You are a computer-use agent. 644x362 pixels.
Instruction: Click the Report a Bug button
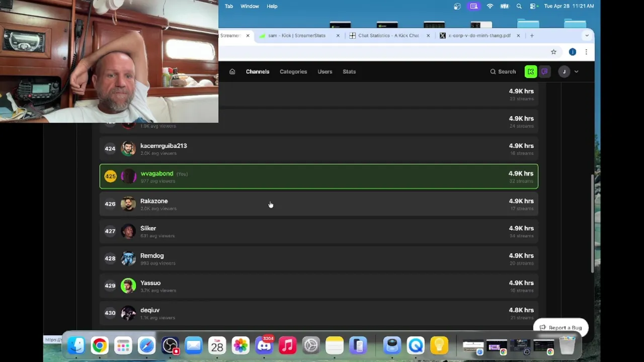point(560,328)
